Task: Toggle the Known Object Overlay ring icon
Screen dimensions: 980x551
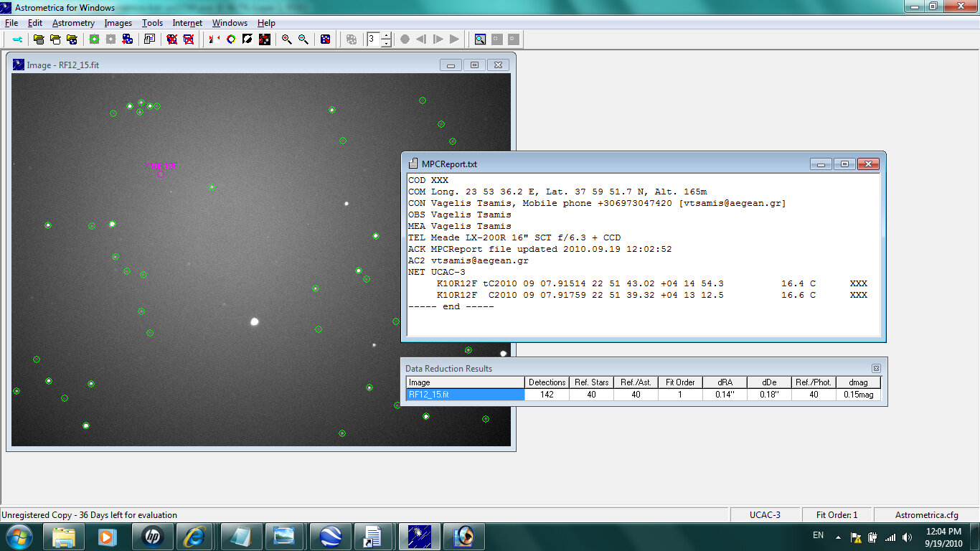Action: 231,39
